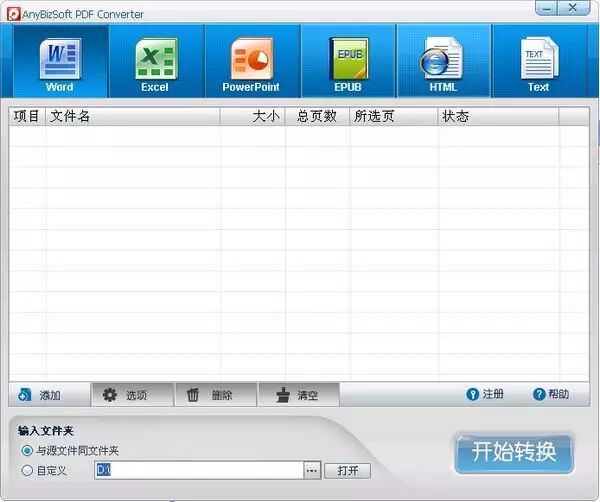Click the 所选页 column header
The height and width of the screenshot is (502, 600).
[394, 116]
